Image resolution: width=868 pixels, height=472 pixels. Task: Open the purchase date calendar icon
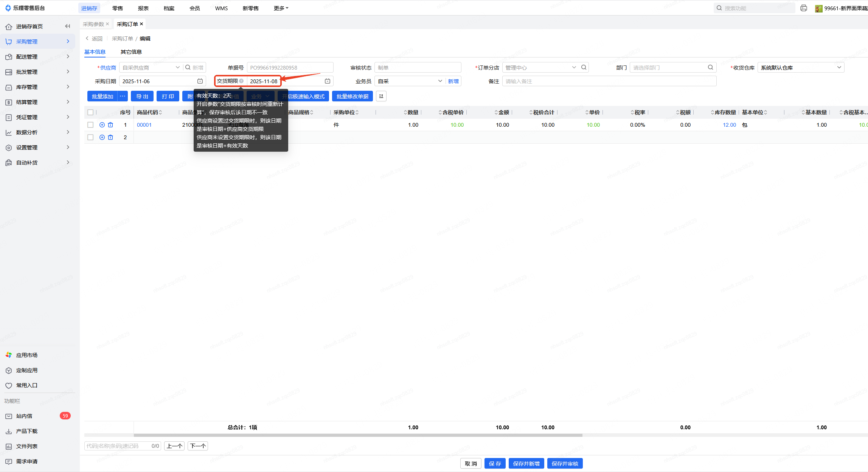pyautogui.click(x=200, y=81)
